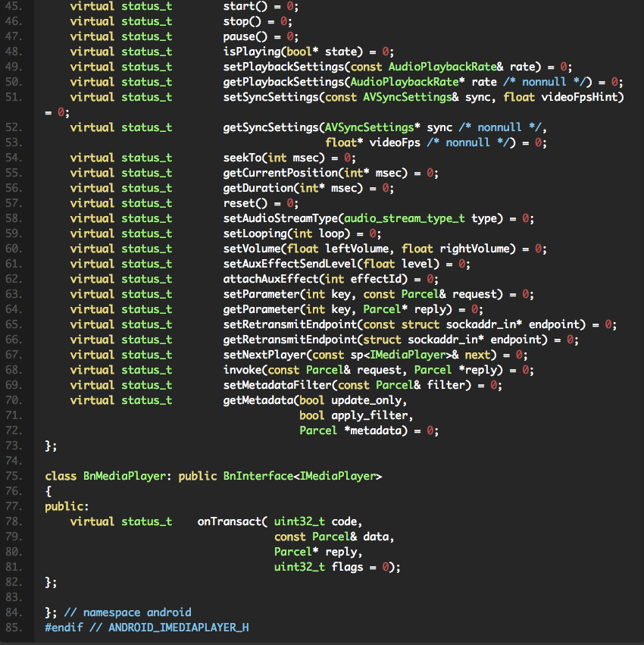The image size is (644, 645).
Task: Click the pause() method name
Action: pyautogui.click(x=245, y=36)
